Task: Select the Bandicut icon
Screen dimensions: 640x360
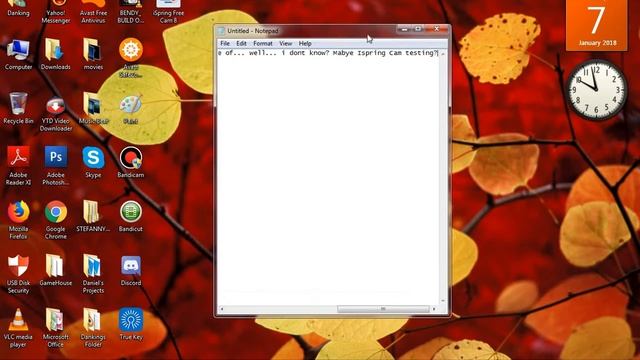Action: point(131,216)
